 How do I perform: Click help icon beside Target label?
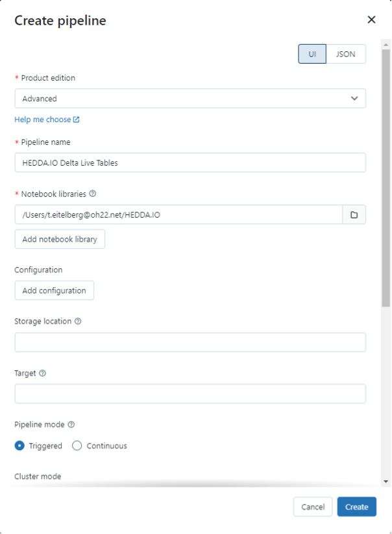pos(43,374)
